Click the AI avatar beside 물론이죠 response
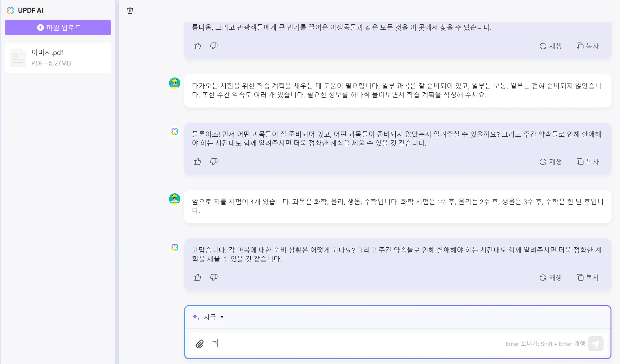 [x=175, y=132]
